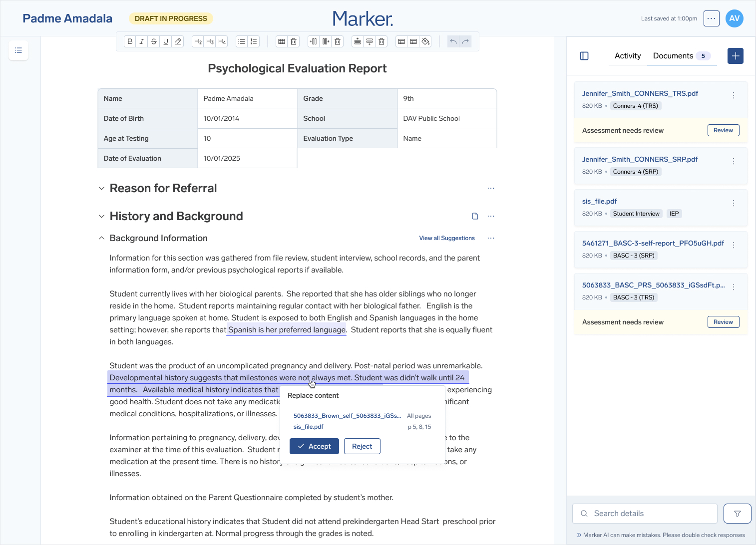Apply Heading 4 style
756x545 pixels.
coord(222,41)
